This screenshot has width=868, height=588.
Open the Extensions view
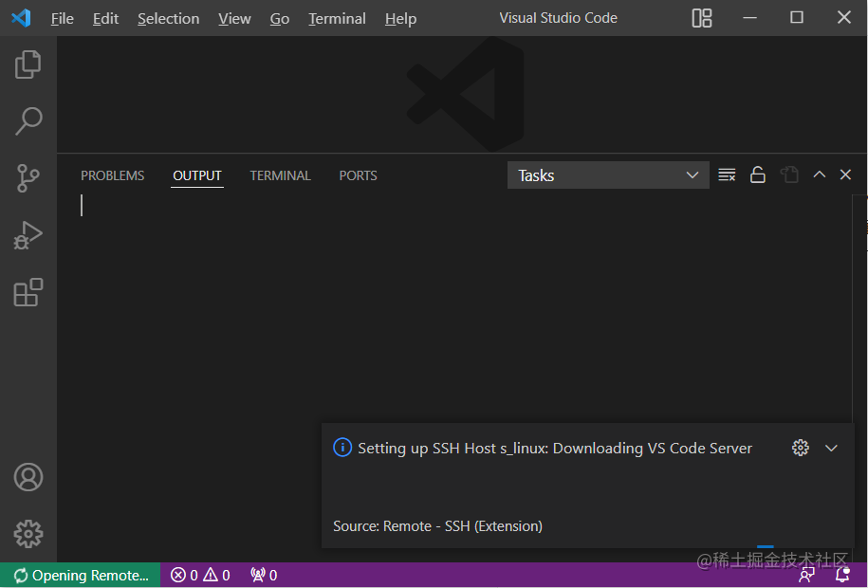click(28, 292)
